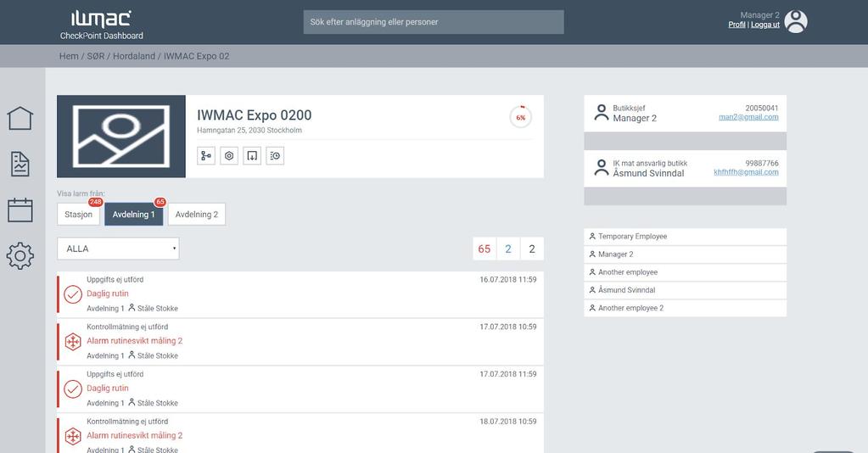The image size is (868, 453).
Task: Click phone number 99887766
Action: [x=762, y=164]
